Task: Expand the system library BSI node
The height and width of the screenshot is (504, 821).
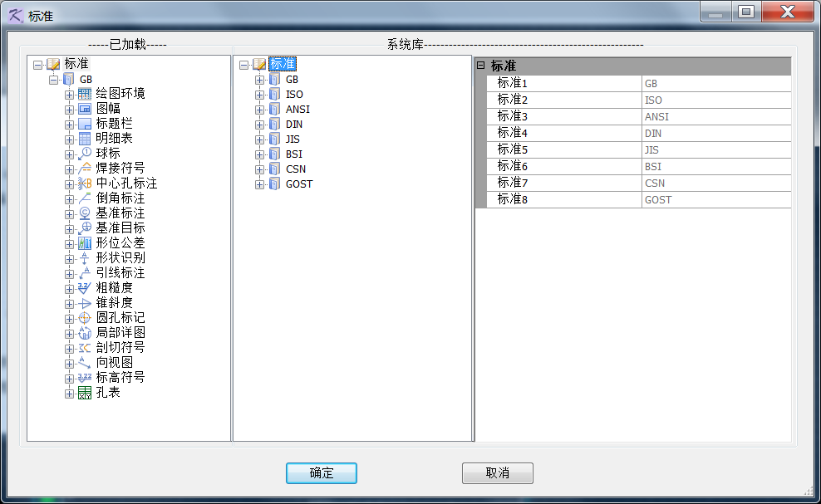Action: point(259,155)
